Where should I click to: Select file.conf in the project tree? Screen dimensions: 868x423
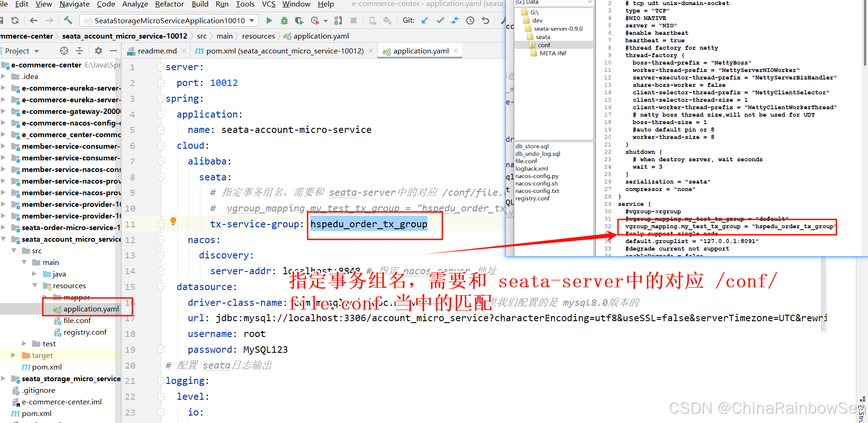point(77,320)
